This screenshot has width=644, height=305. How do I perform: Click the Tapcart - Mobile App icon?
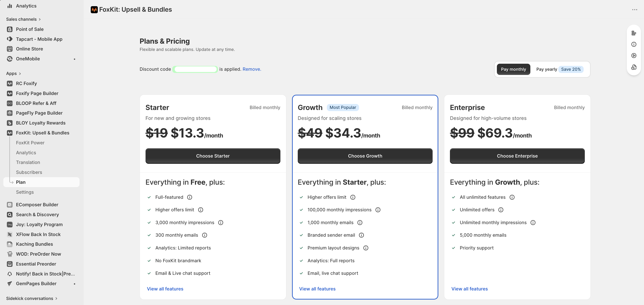tap(10, 39)
